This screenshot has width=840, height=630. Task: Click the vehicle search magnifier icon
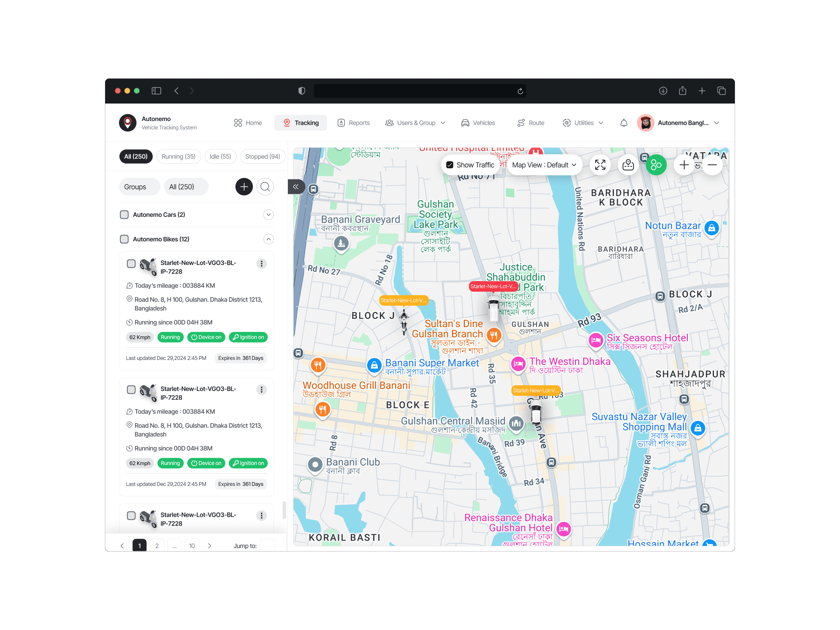coord(265,187)
